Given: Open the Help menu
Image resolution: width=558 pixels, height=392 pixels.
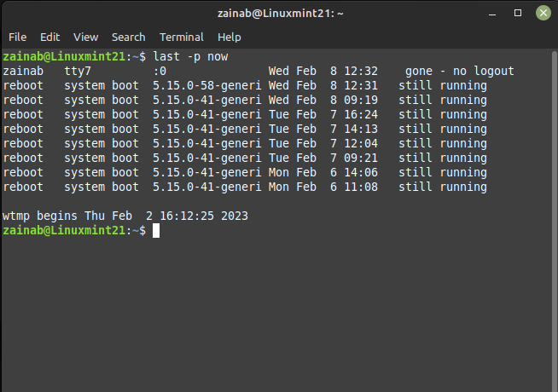Looking at the screenshot, I should (x=230, y=37).
